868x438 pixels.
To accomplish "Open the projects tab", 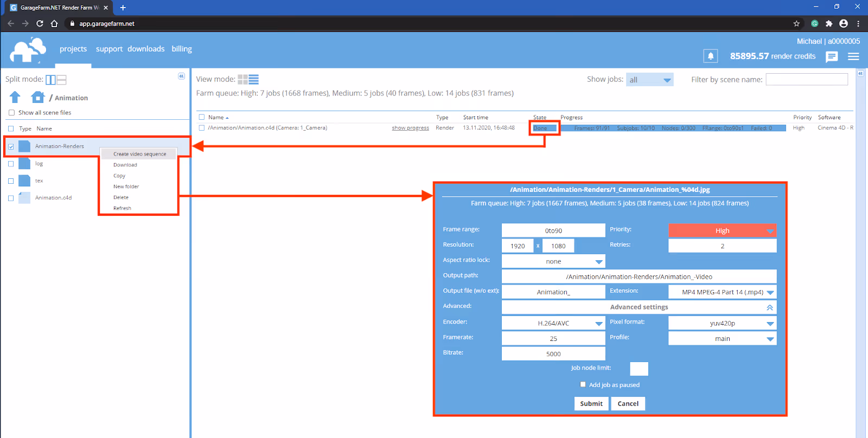I will [x=73, y=49].
